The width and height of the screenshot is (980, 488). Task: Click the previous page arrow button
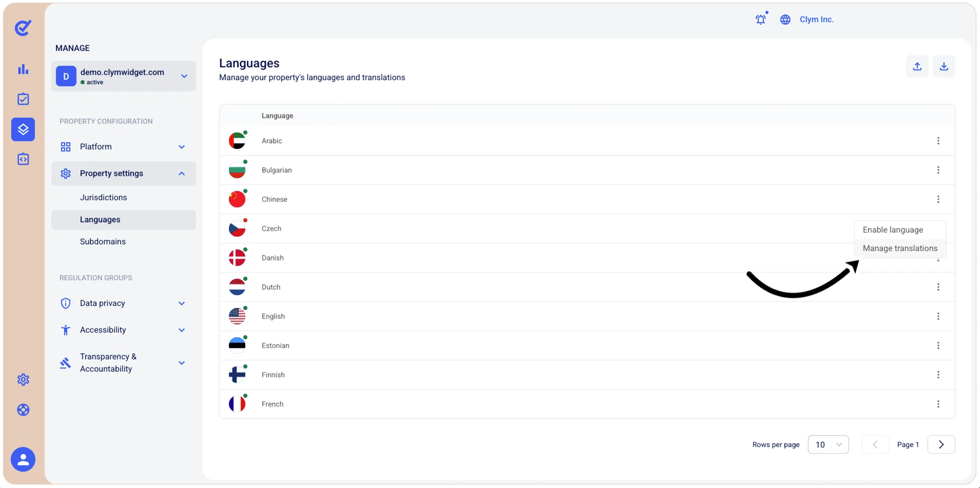pos(875,445)
